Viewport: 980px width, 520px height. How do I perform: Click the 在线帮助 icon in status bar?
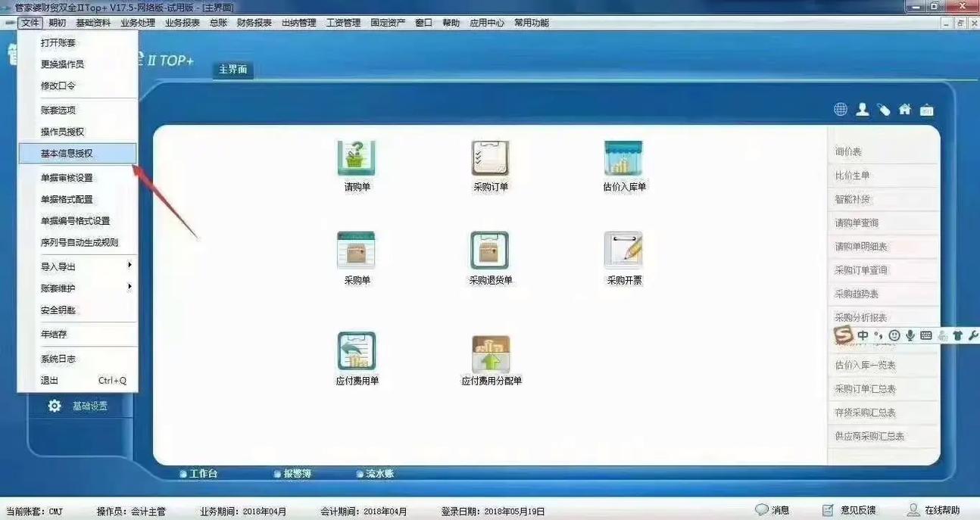coord(913,510)
